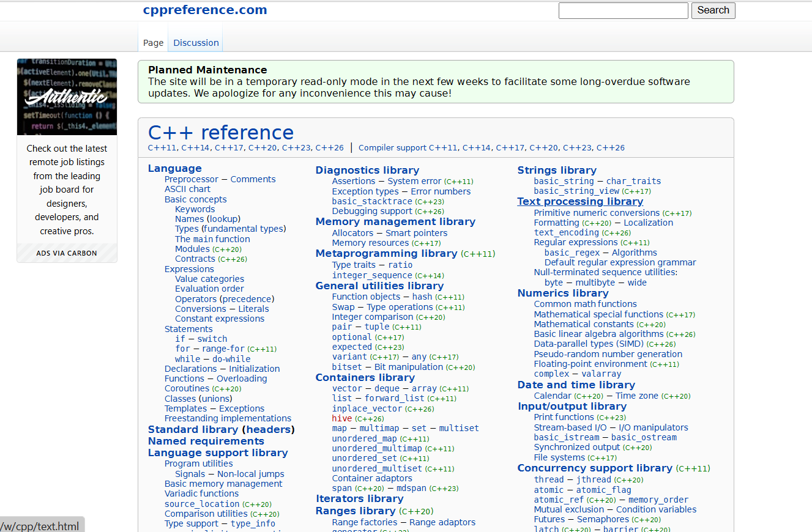
Task: Open the operator precedence link
Action: [247, 299]
